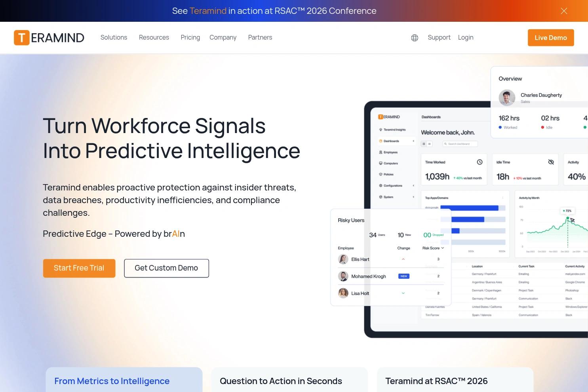Click the Computers monitor icon in the sidebar

point(381,163)
